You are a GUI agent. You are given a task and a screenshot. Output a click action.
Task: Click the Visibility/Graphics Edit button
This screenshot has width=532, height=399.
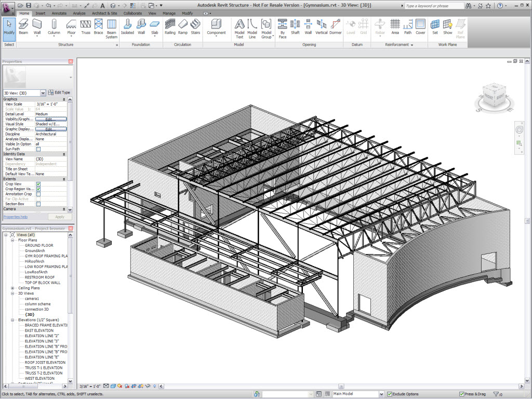click(51, 119)
